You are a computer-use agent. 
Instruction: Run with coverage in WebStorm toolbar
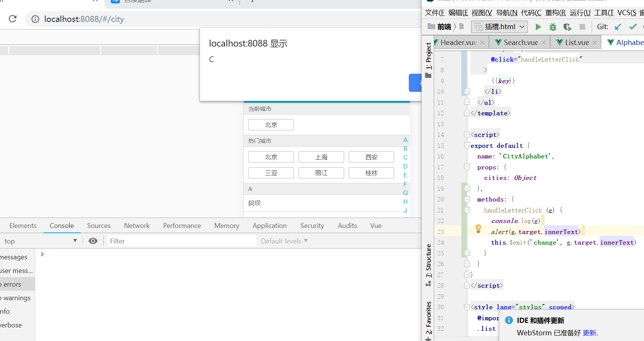(x=567, y=27)
